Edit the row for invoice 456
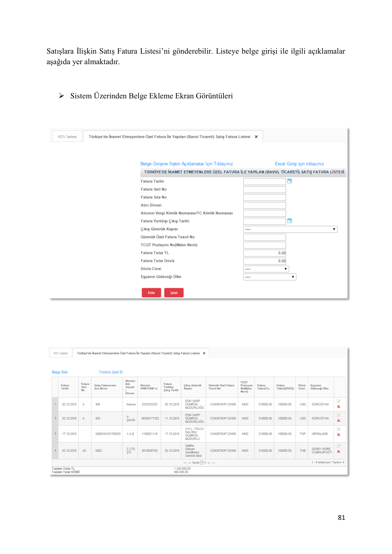The height and width of the screenshot is (554, 392). 338,401
